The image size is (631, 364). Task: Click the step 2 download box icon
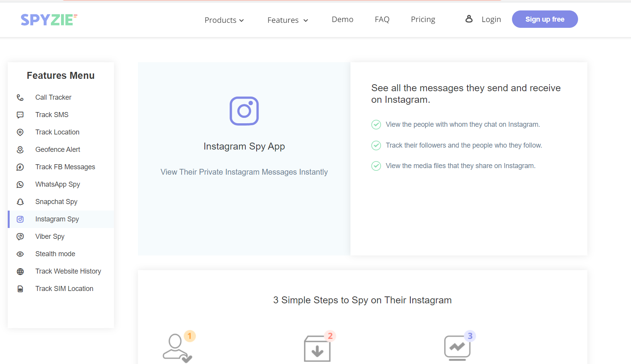coord(320,346)
